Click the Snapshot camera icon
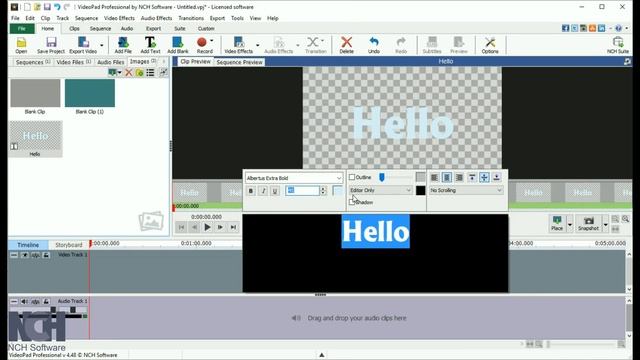The width and height of the screenshot is (640, 360). (588, 223)
